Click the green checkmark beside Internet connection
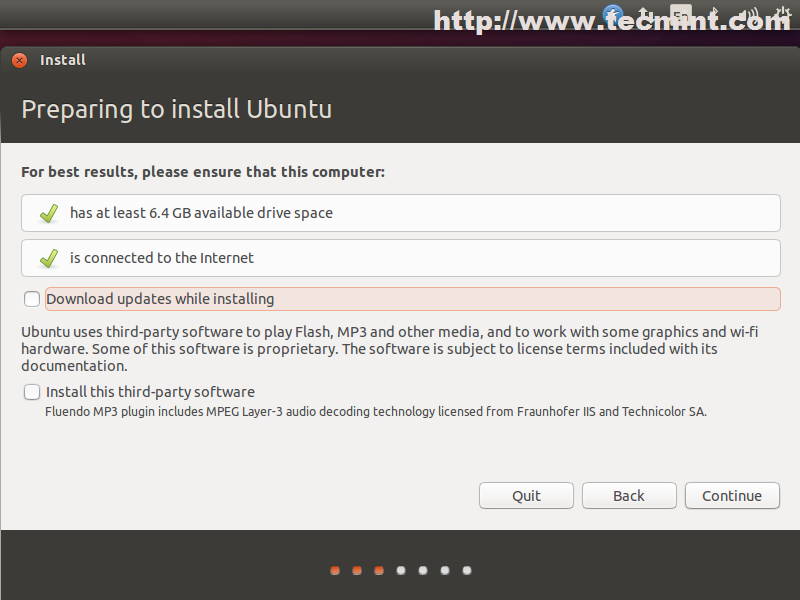This screenshot has height=600, width=800. pos(48,258)
